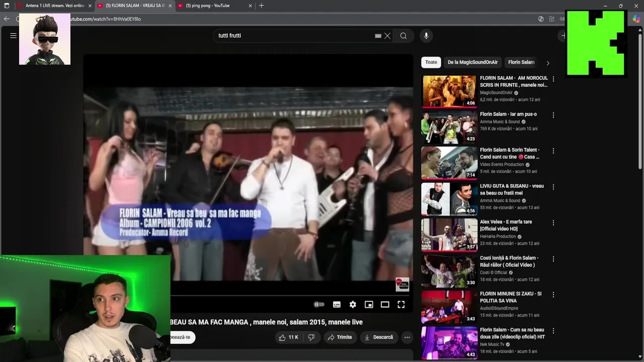Open the browser tab actions menu icon
644x362 pixels.
tap(7, 6)
